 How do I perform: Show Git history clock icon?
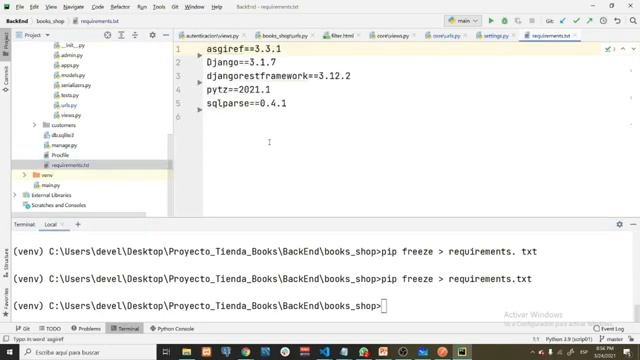click(x=603, y=21)
